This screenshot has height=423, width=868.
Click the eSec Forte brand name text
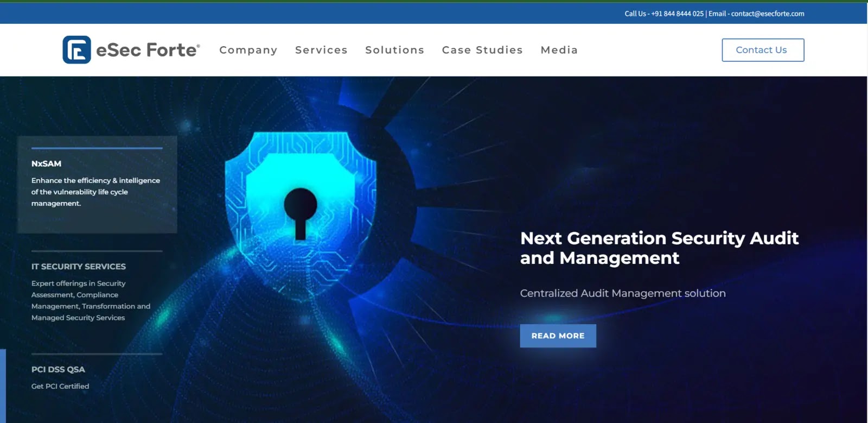(148, 50)
